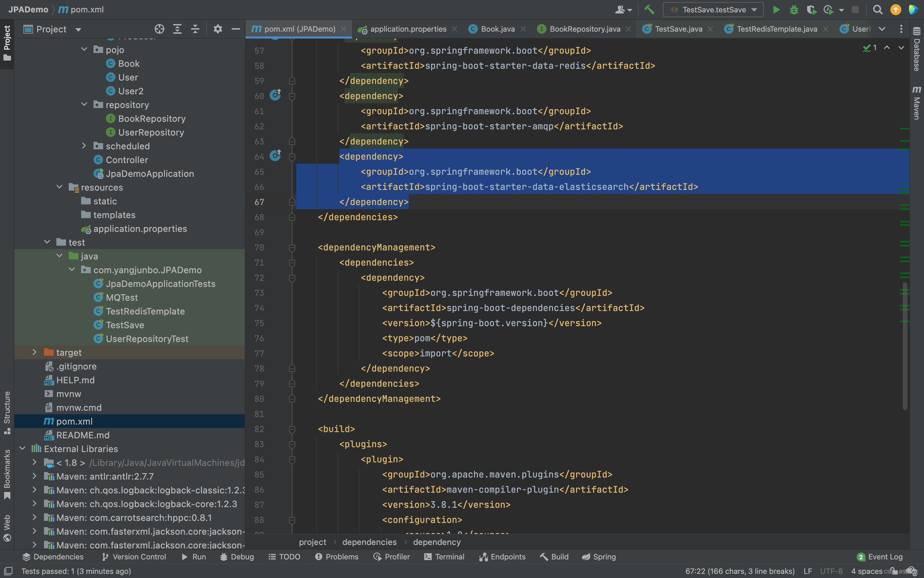Open the Dependencies tool window

(53, 557)
